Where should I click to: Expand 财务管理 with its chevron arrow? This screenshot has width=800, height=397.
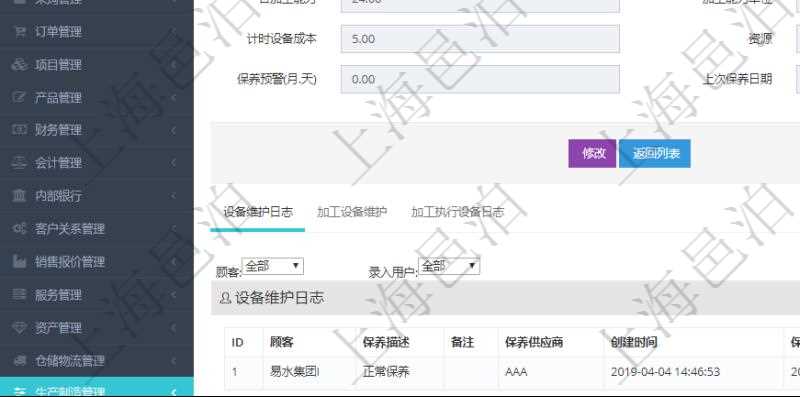[173, 130]
